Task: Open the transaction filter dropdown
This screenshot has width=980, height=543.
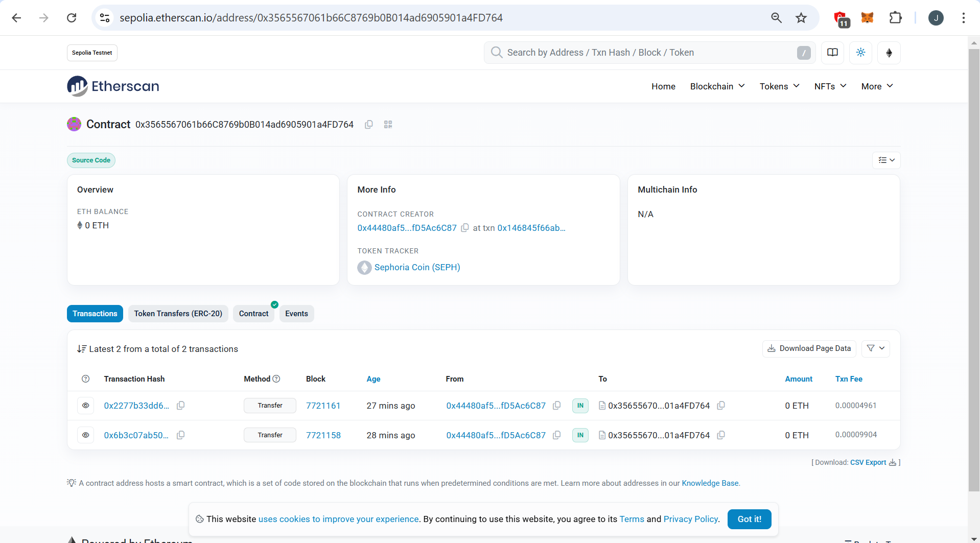Action: coord(876,348)
